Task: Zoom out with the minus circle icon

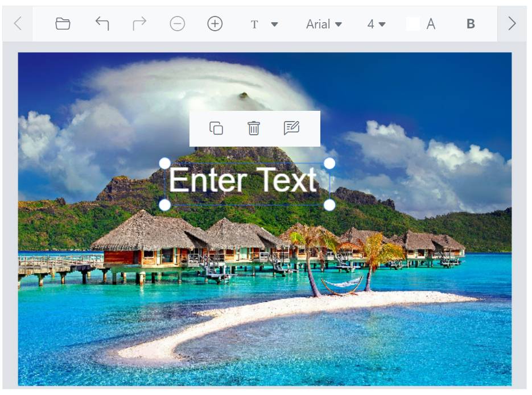Action: point(178,24)
